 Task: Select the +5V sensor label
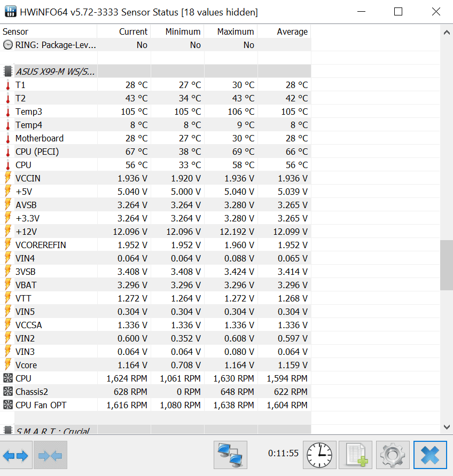click(24, 192)
